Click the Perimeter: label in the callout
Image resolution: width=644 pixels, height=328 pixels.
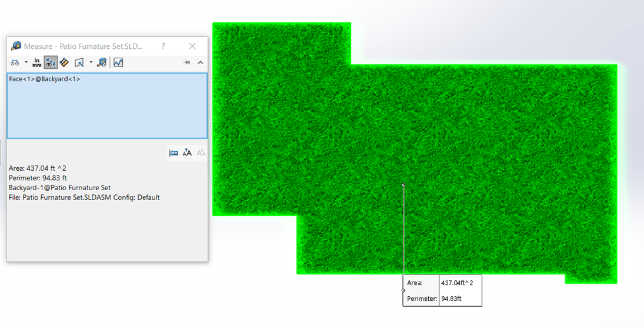pos(422,299)
